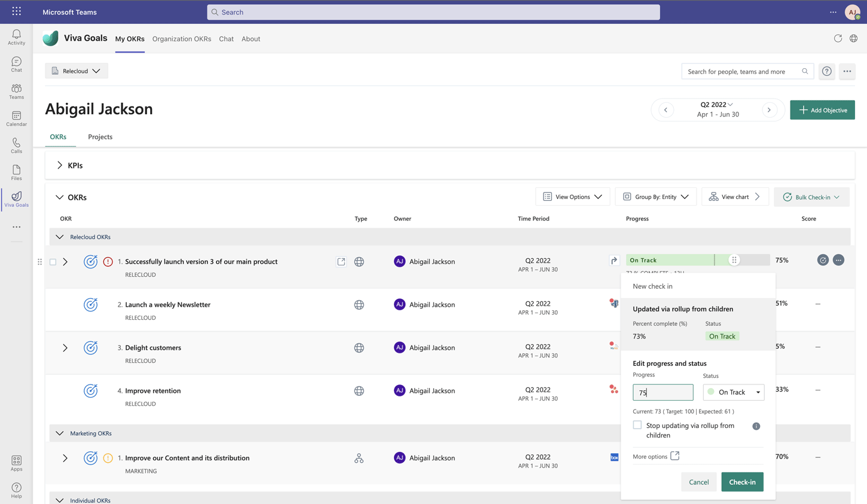867x504 pixels.
Task: Open Calls in the left rail
Action: tap(16, 145)
